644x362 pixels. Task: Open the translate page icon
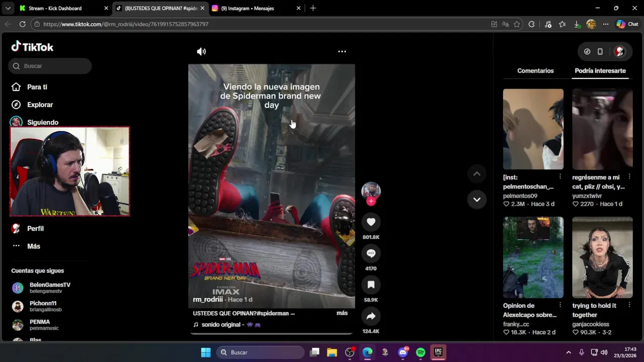pyautogui.click(x=506, y=24)
